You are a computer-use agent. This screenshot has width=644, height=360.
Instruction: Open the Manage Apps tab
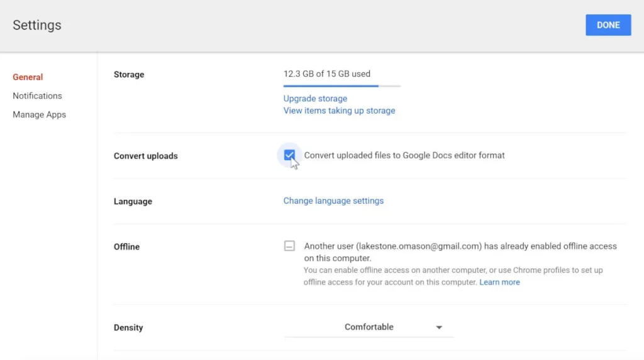[40, 114]
